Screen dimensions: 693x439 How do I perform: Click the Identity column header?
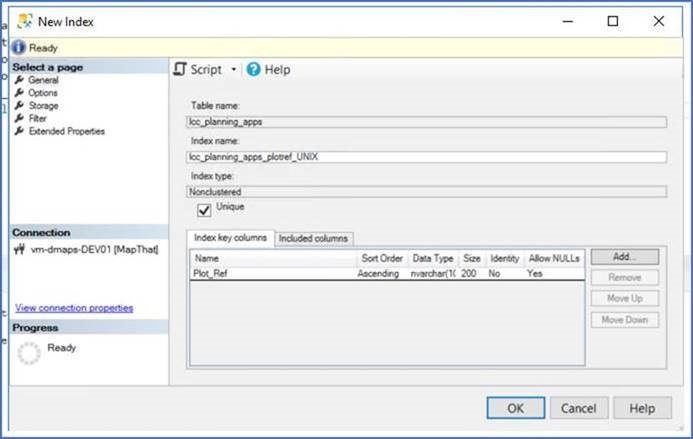click(505, 258)
